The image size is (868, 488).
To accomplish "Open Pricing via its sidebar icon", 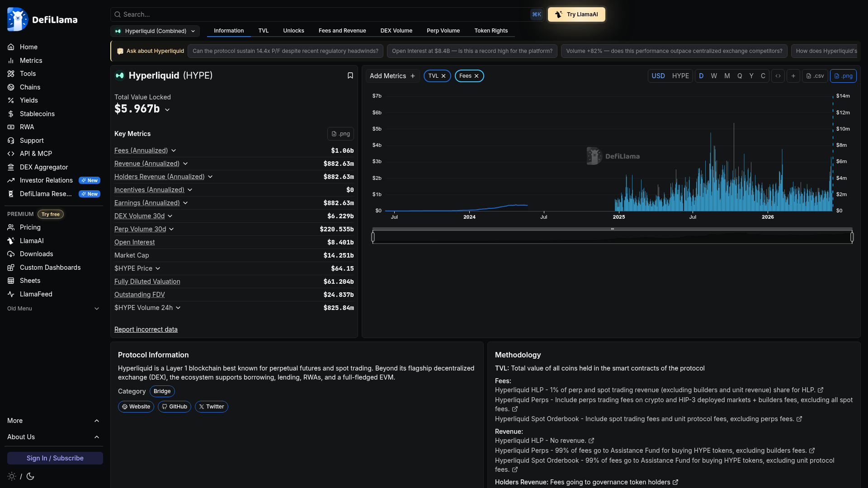I will [x=11, y=227].
